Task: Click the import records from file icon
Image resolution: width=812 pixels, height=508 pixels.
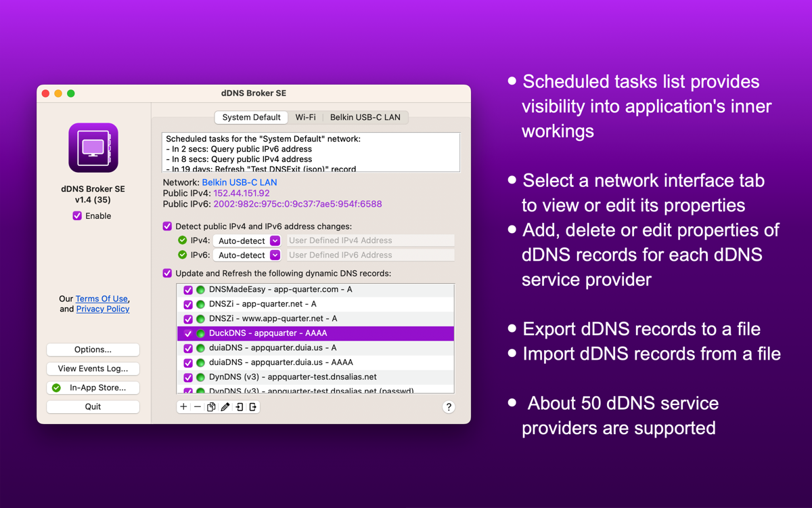Action: tap(240, 407)
